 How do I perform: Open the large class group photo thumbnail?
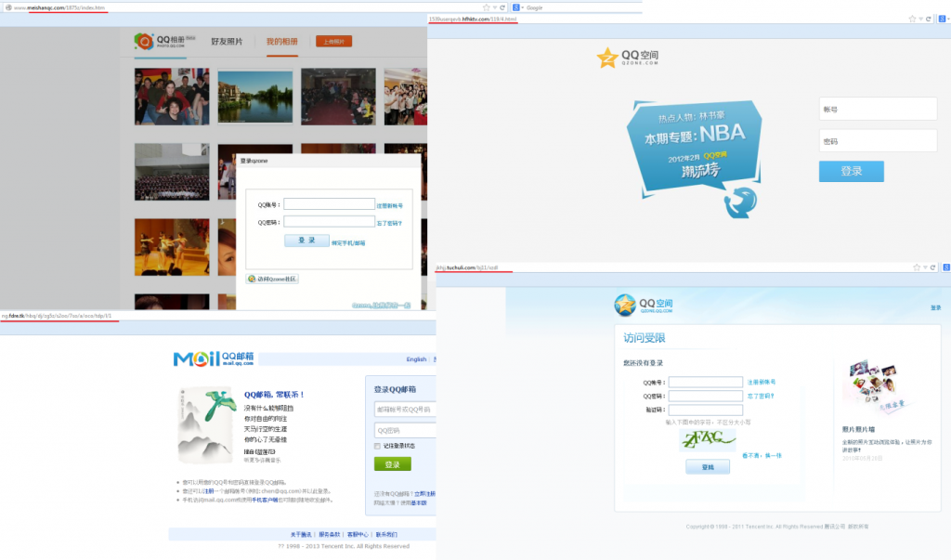coord(172,172)
